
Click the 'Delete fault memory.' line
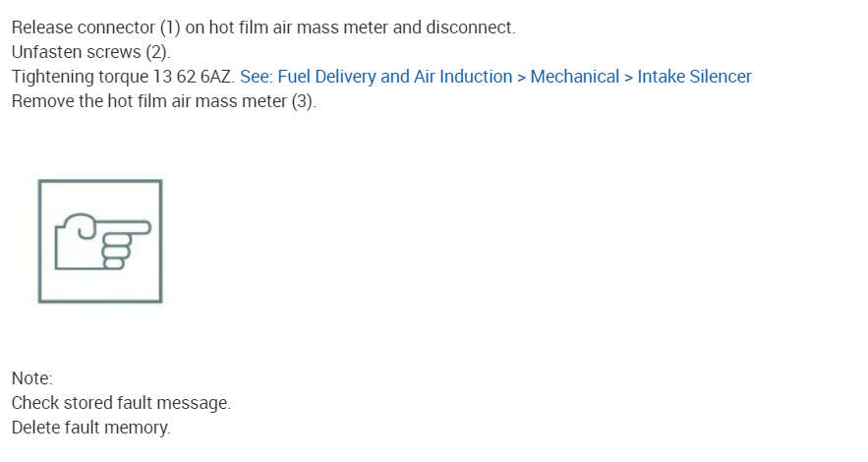(90, 428)
